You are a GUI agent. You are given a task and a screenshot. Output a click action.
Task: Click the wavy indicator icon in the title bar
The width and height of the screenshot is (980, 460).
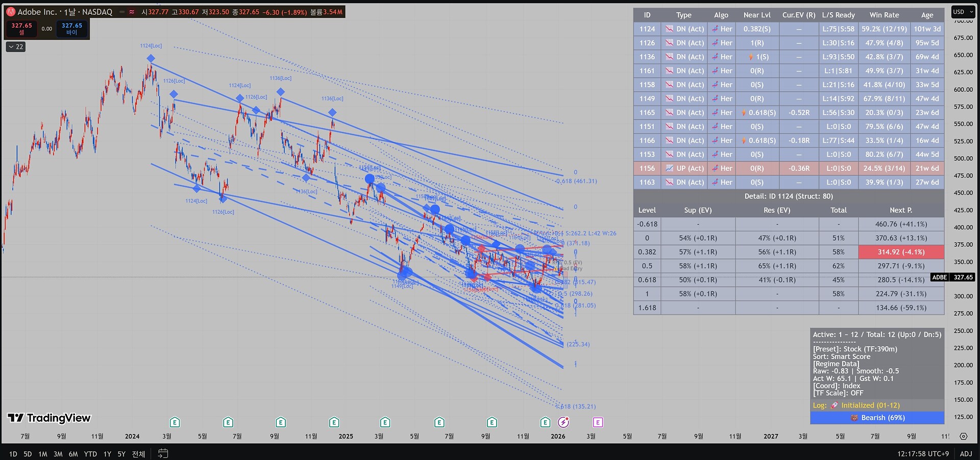(132, 12)
